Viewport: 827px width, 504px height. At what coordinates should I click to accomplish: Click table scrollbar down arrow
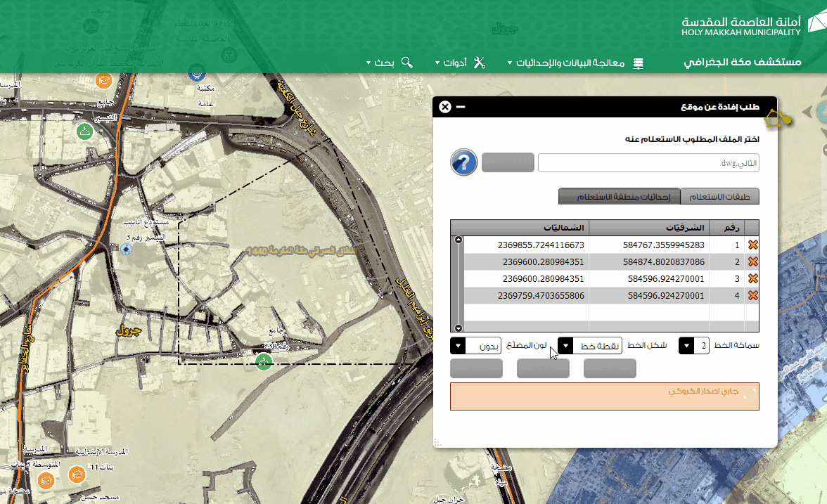(459, 328)
